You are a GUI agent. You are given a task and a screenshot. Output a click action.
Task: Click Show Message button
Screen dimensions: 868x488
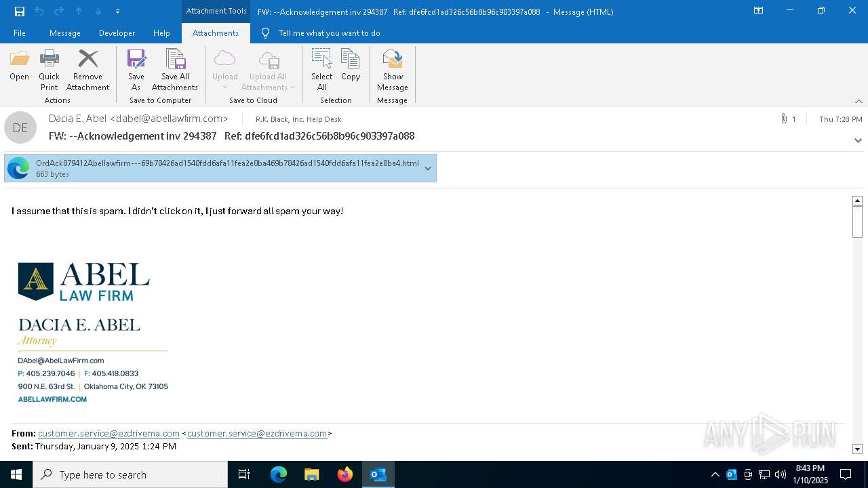(393, 69)
